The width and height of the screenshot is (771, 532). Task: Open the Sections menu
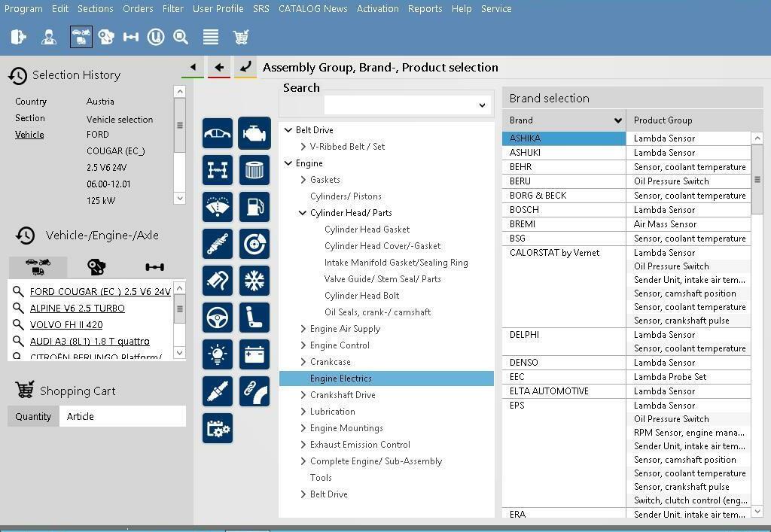(x=96, y=9)
